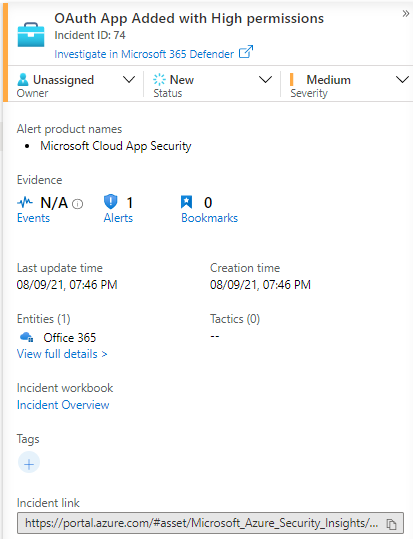Click the info icon next to N/A
Viewport: 413px width, 539px height.
coord(78,204)
